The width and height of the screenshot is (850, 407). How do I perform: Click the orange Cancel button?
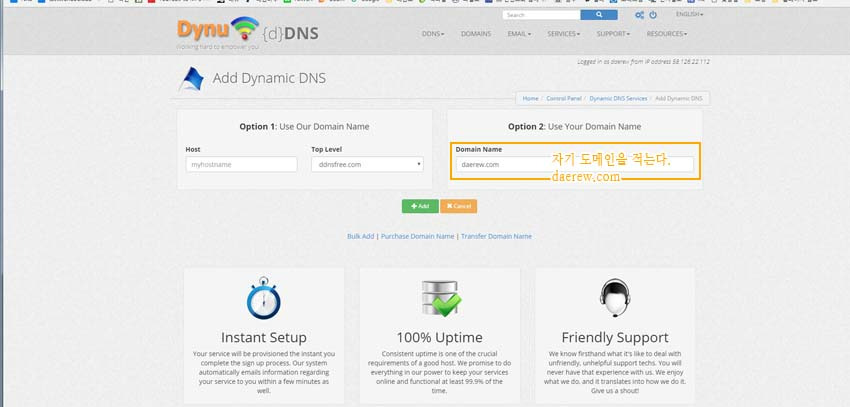(x=458, y=206)
